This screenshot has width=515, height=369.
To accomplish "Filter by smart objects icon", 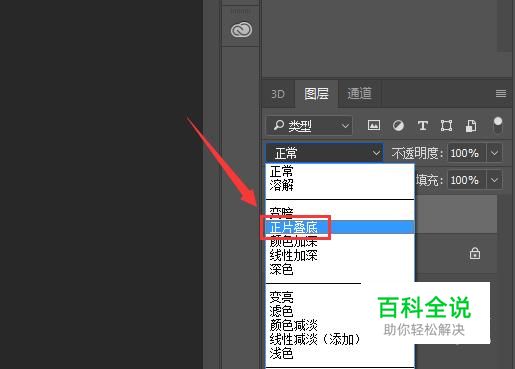I will [x=471, y=126].
